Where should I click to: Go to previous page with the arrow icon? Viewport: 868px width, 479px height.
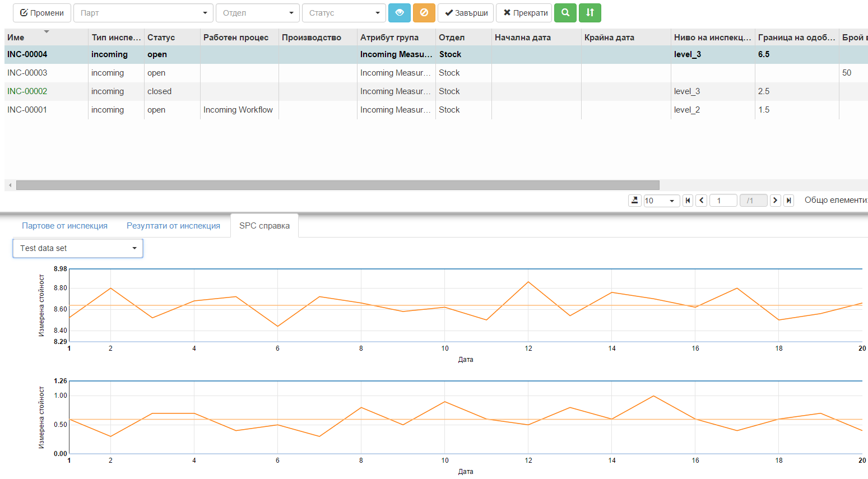click(701, 200)
